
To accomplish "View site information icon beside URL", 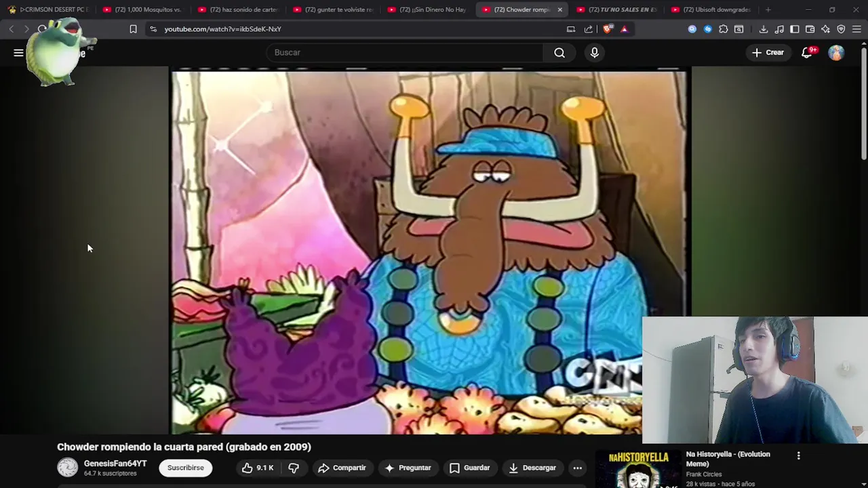I will click(x=153, y=29).
